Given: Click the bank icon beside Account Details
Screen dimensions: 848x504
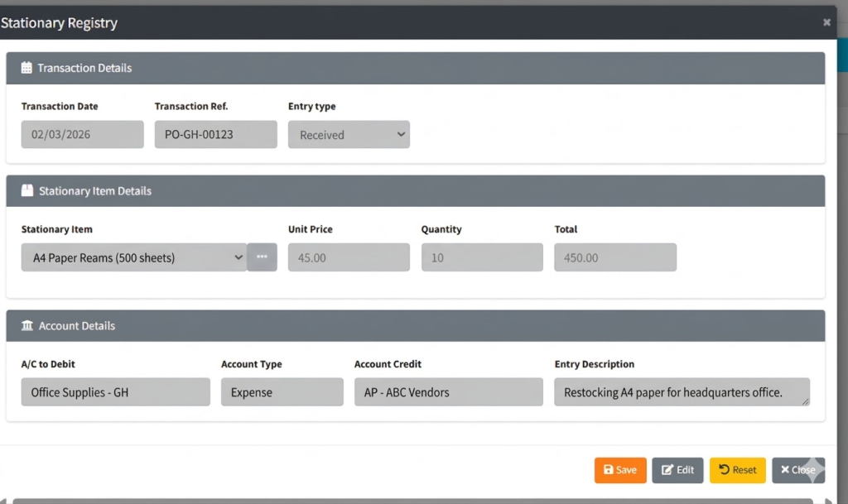Looking at the screenshot, I should (x=27, y=326).
